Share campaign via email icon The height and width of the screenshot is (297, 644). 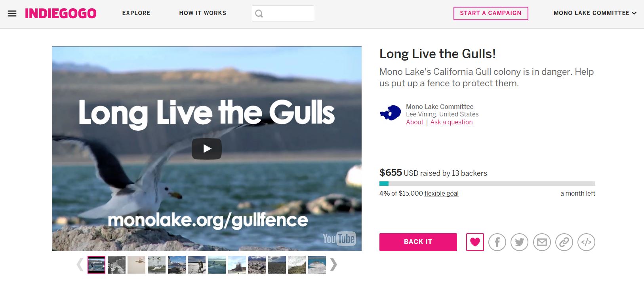pos(542,242)
